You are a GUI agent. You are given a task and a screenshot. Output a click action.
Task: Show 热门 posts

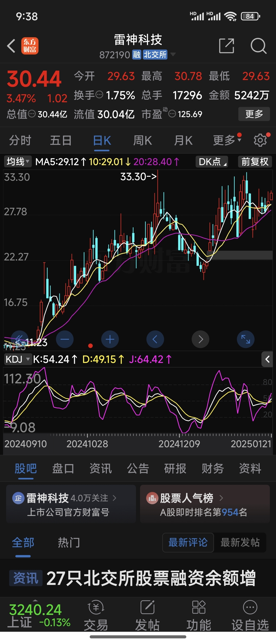point(69,543)
